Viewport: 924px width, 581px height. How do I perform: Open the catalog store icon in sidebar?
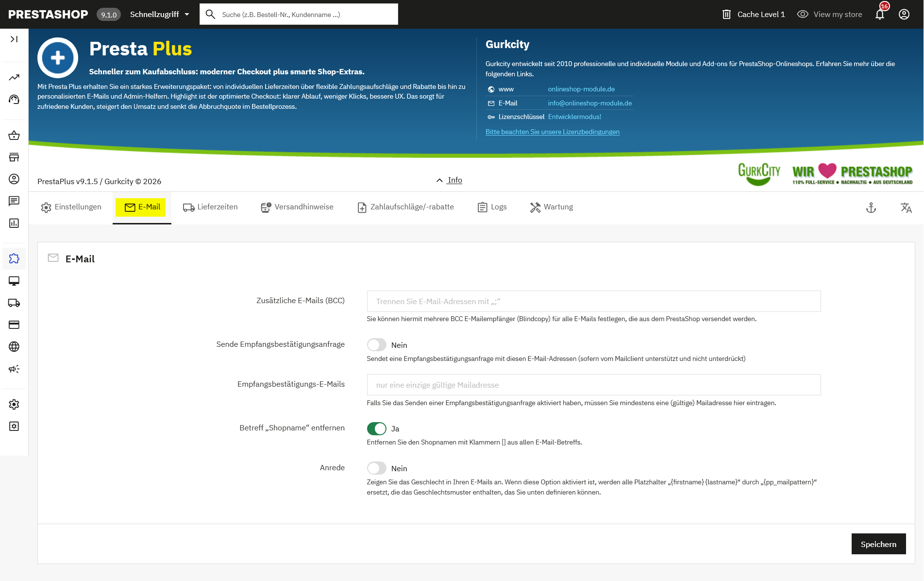click(14, 157)
